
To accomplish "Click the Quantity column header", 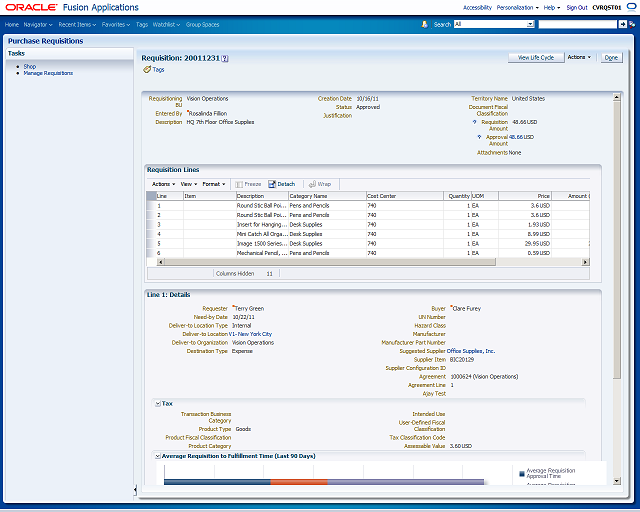I will (457, 196).
